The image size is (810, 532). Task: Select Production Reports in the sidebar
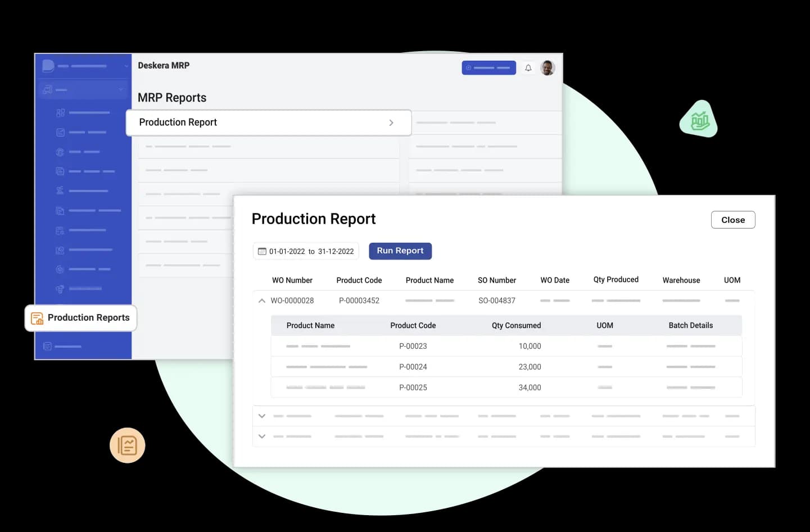click(x=88, y=318)
